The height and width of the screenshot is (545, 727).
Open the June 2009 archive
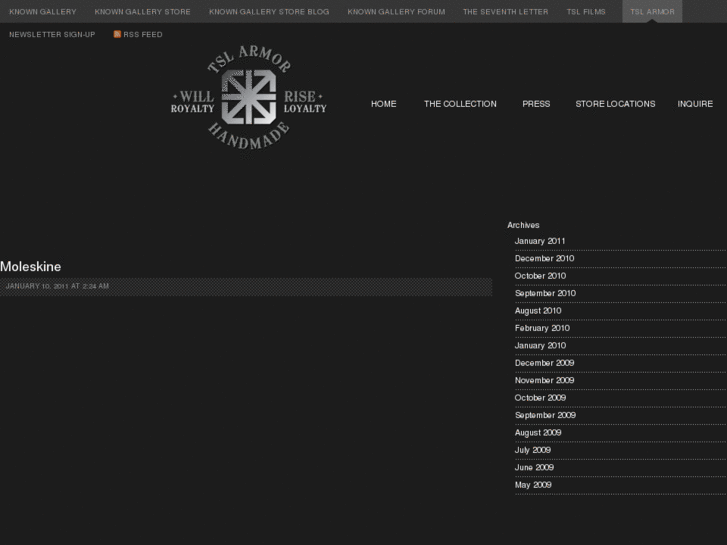tap(534, 468)
